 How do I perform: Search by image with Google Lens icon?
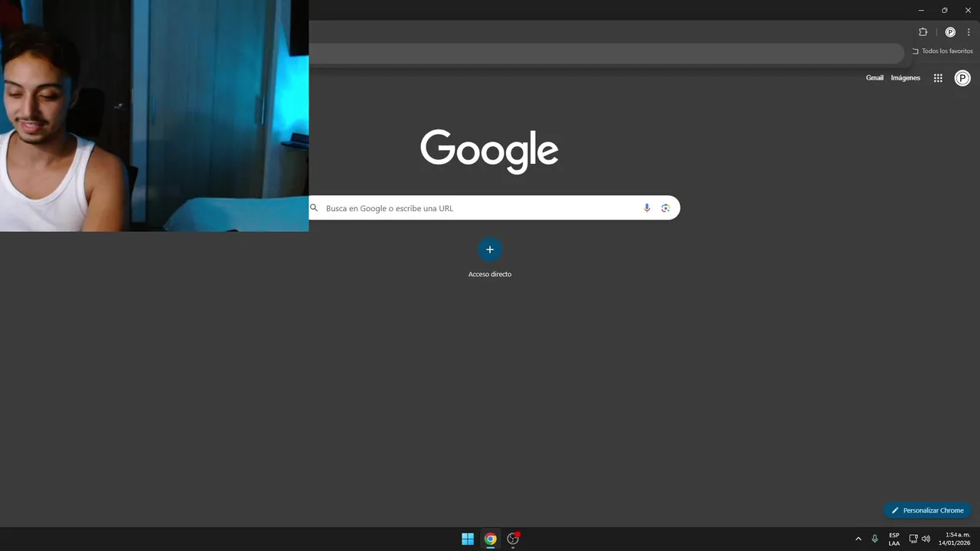[x=665, y=208]
